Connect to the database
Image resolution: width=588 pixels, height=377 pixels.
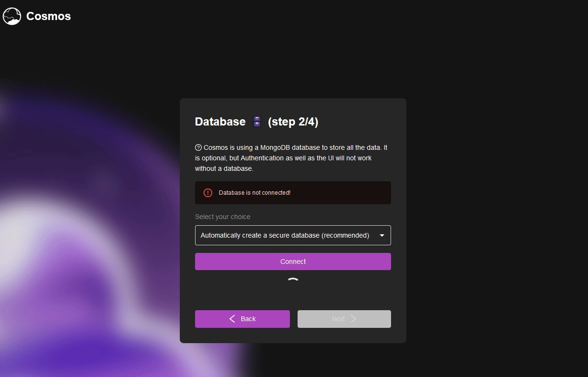[x=293, y=262]
